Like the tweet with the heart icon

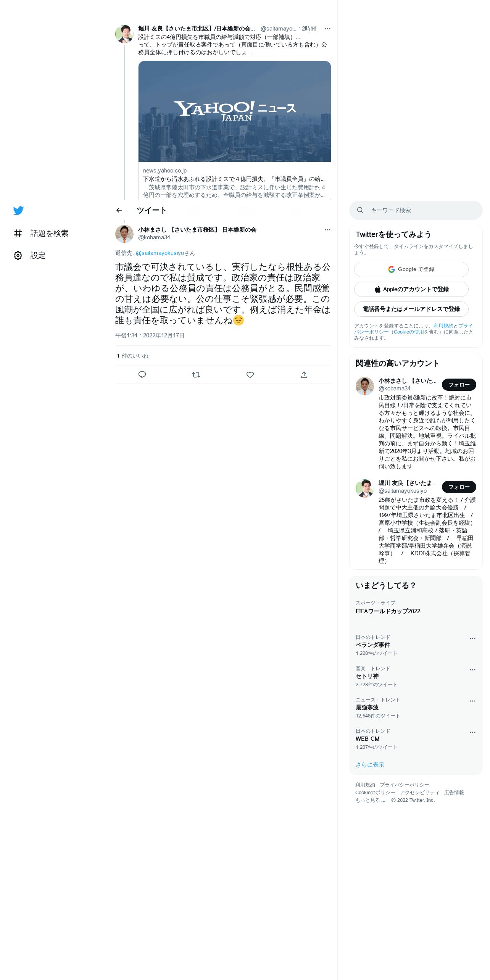point(250,375)
